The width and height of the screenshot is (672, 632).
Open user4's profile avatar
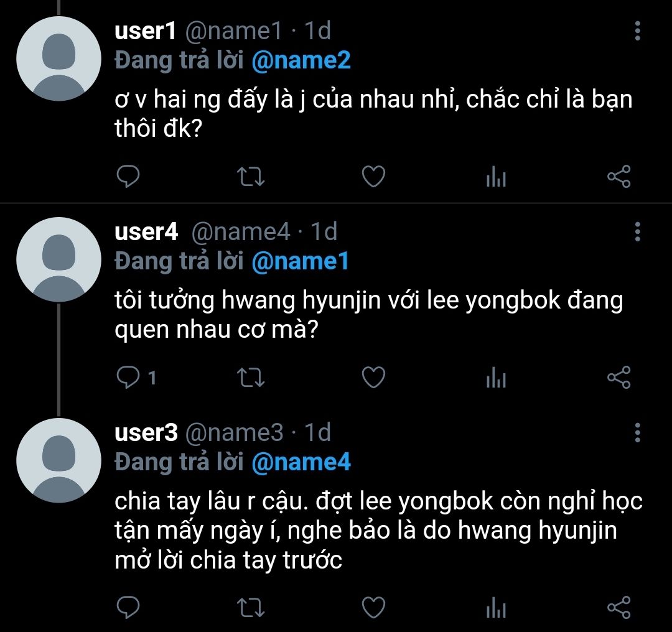[x=58, y=259]
